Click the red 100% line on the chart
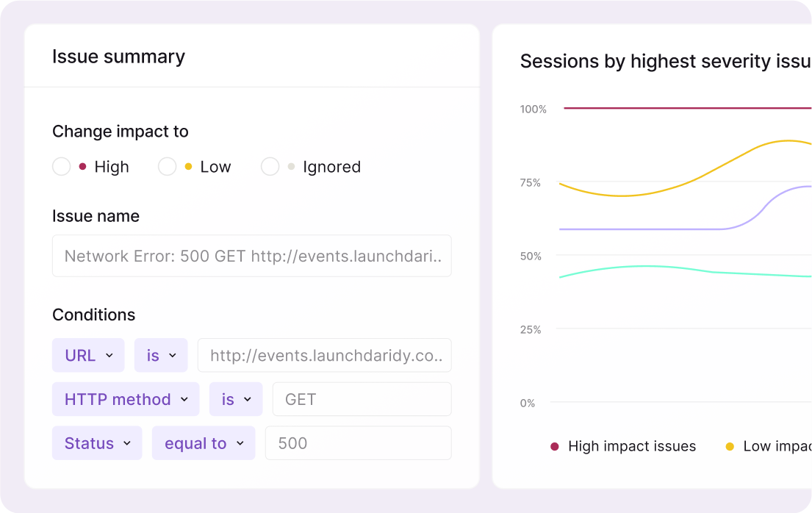The image size is (812, 513). point(683,108)
